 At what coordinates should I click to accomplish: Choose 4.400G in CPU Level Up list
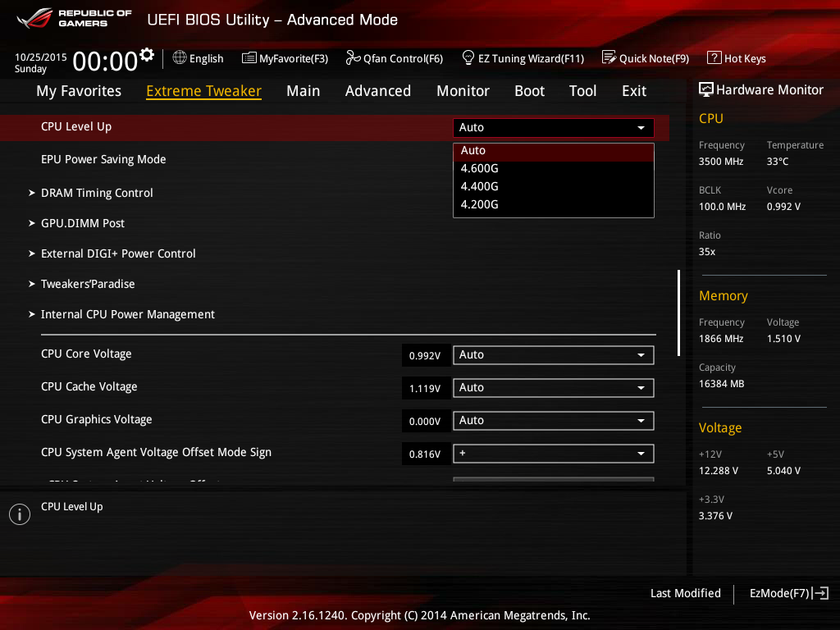coord(554,186)
